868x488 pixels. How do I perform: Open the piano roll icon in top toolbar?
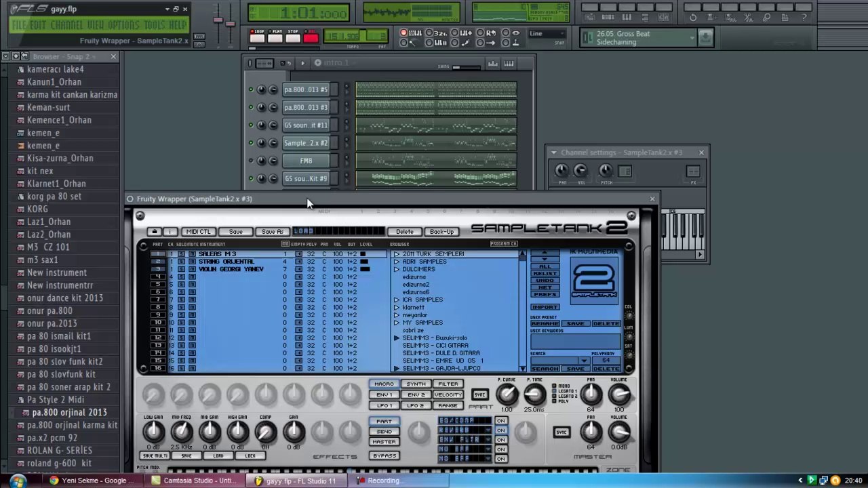click(x=626, y=18)
